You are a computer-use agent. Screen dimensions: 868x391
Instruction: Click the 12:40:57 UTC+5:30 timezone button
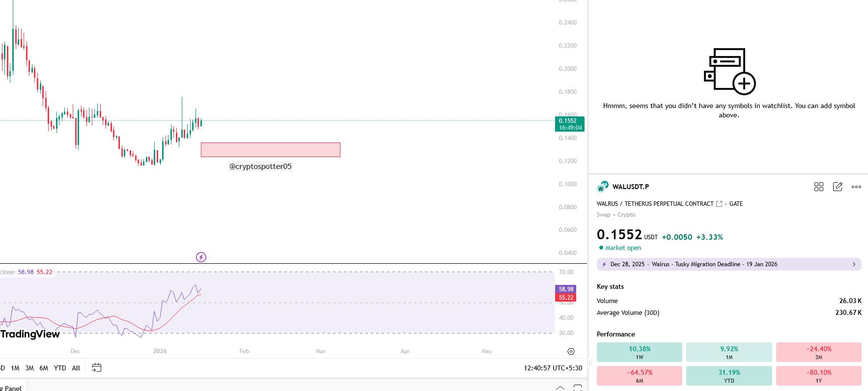point(553,368)
